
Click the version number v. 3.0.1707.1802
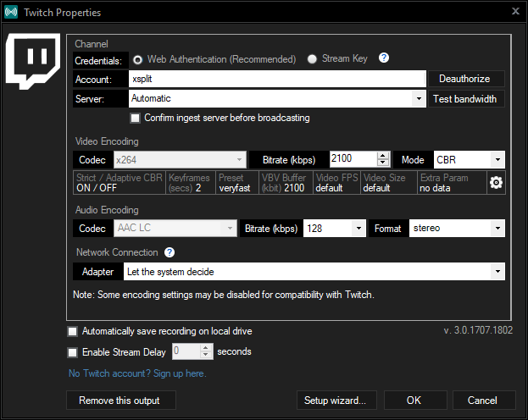[x=478, y=330]
